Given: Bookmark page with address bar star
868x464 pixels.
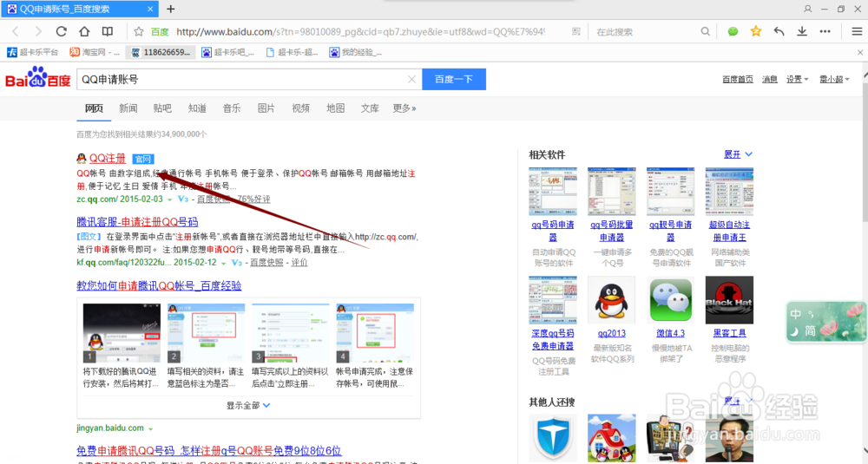Looking at the screenshot, I should [139, 31].
